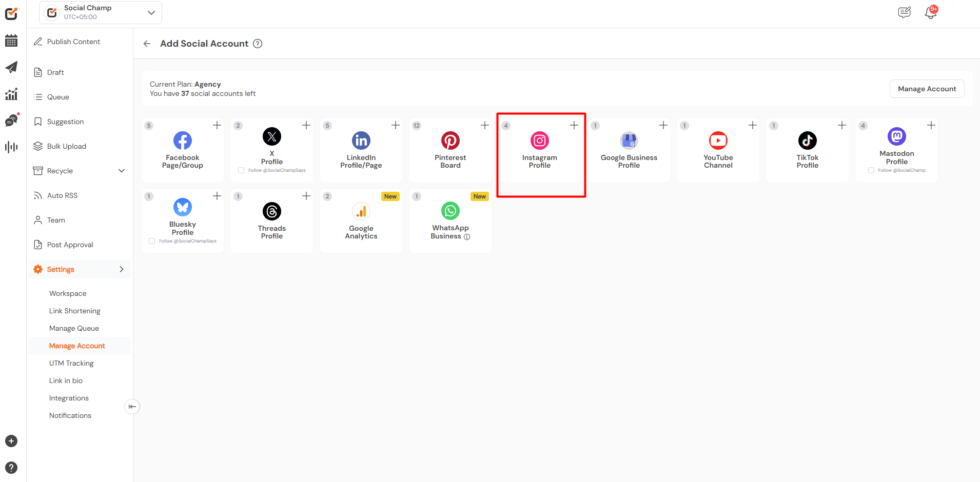Screen dimensions: 980x482
Task: Open Manage Queue settings
Action: (74, 328)
